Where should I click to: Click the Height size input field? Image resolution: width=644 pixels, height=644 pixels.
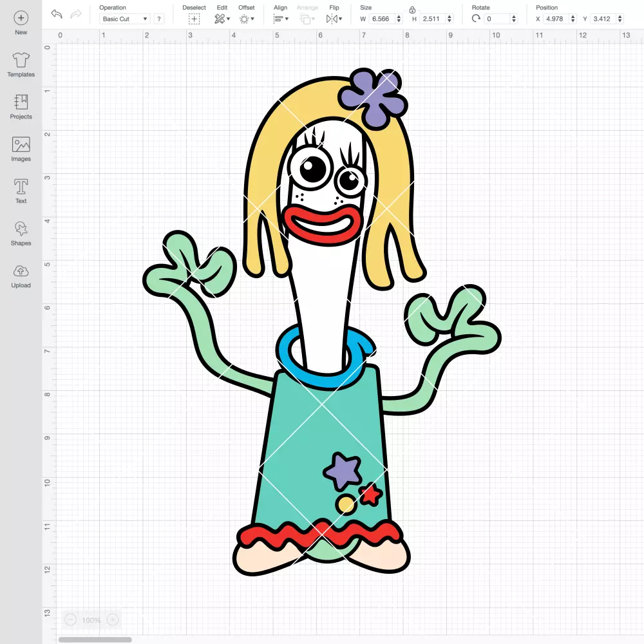[x=433, y=19]
